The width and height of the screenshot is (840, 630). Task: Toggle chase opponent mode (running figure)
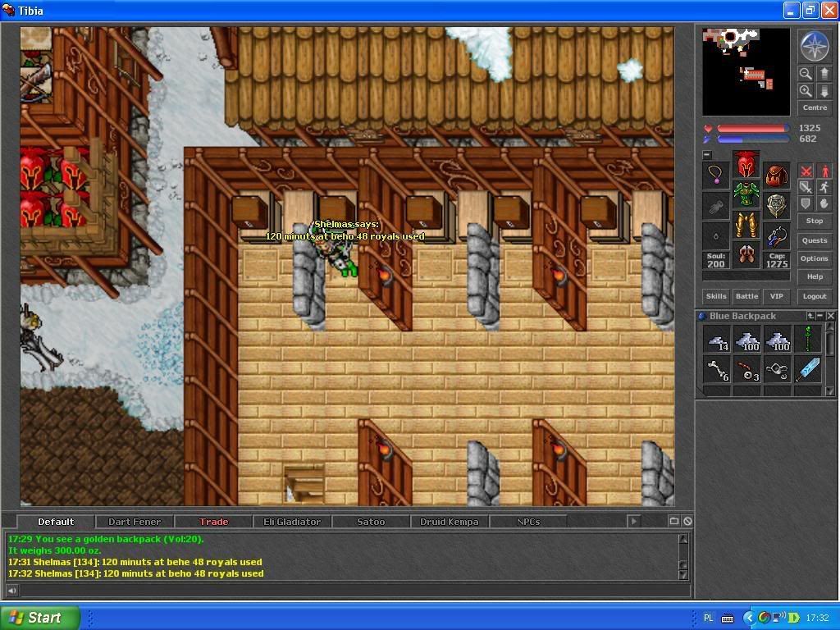coord(824,187)
